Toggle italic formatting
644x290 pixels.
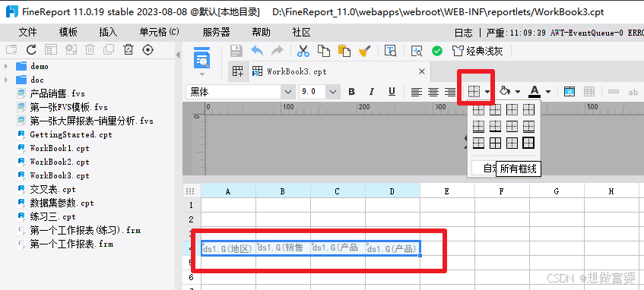(372, 92)
